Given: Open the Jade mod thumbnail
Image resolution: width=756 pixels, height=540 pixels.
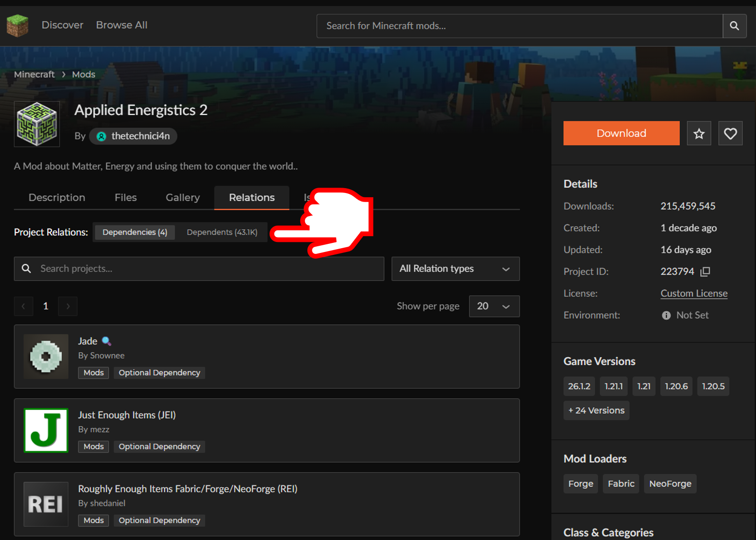Looking at the screenshot, I should coord(46,357).
